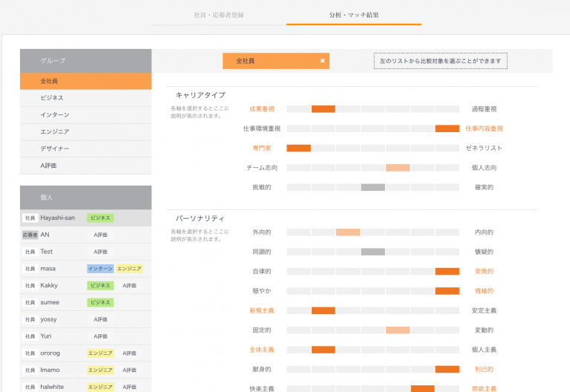Click the light orange segment on 外向的 scale
The width and height of the screenshot is (570, 392).
pyautogui.click(x=348, y=232)
